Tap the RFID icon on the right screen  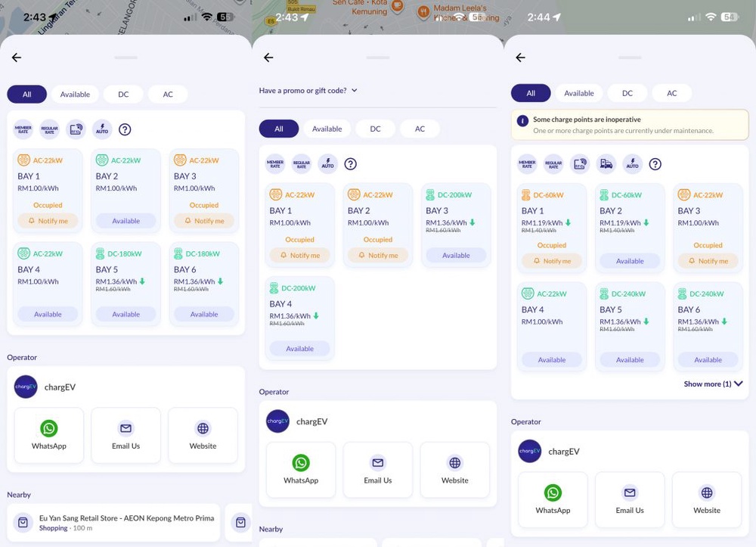[x=580, y=164]
